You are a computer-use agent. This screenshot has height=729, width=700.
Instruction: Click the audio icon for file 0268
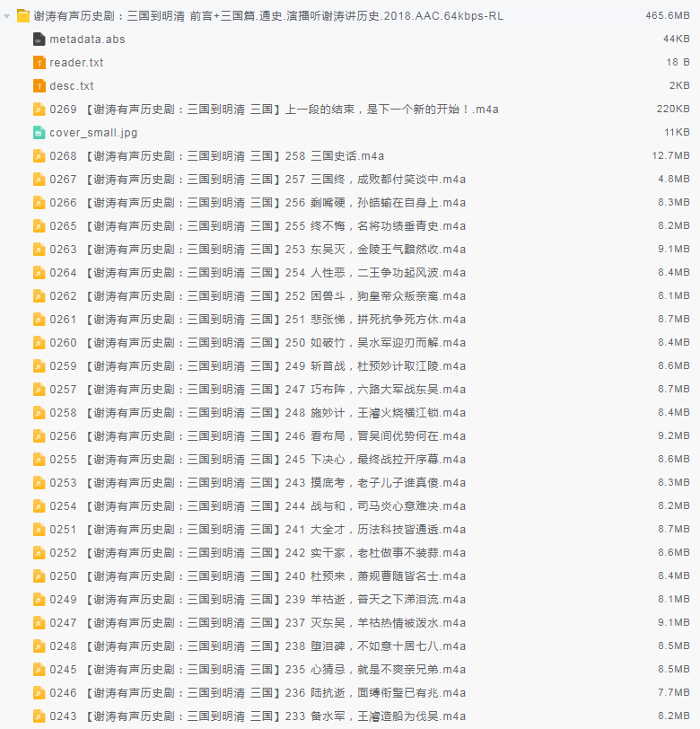[39, 156]
